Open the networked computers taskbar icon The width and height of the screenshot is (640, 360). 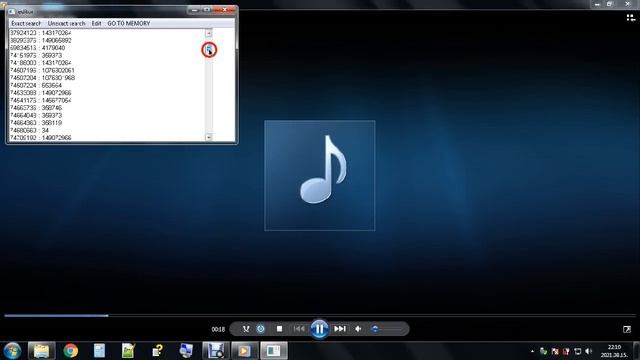(x=186, y=351)
